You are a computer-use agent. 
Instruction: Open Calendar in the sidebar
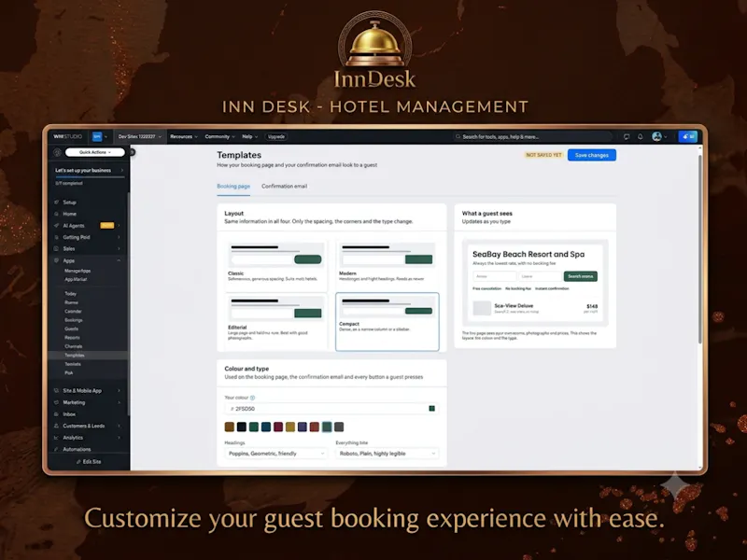[73, 312]
